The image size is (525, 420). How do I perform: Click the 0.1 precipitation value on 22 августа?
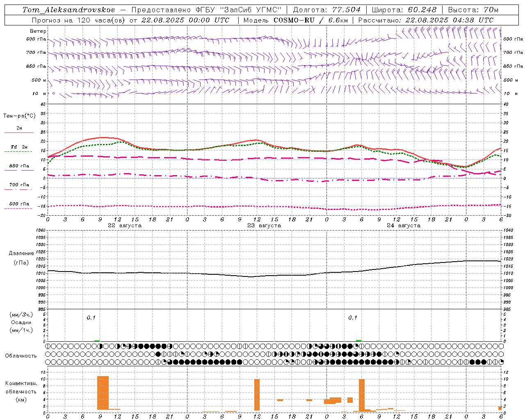(x=91, y=318)
